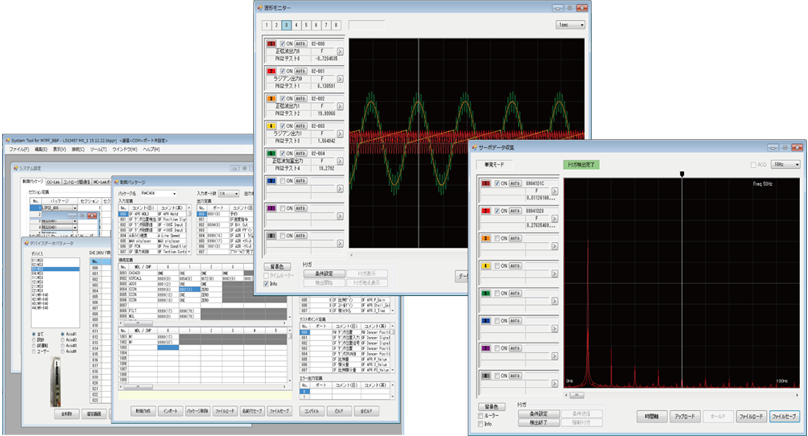This screenshot has width=808, height=436.
Task: Open details arrow for waveform channel 3
Action: point(340,106)
